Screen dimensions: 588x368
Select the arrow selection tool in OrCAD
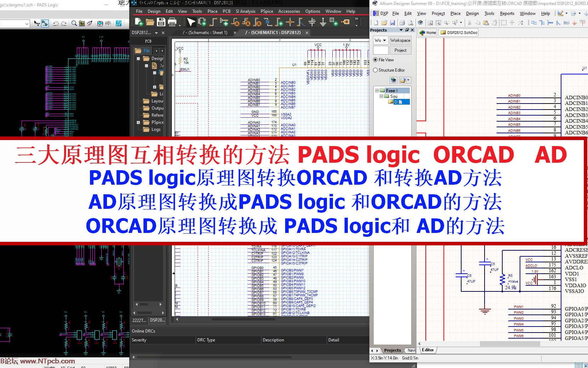click(x=191, y=22)
